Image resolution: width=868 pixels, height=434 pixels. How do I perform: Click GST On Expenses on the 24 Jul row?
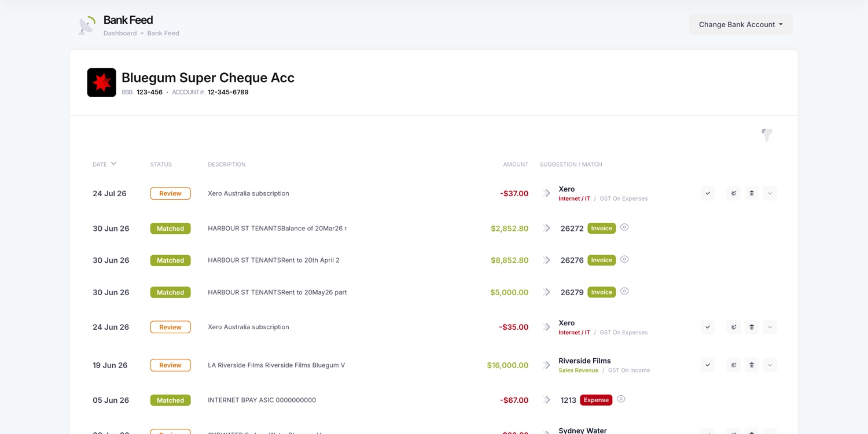(624, 198)
